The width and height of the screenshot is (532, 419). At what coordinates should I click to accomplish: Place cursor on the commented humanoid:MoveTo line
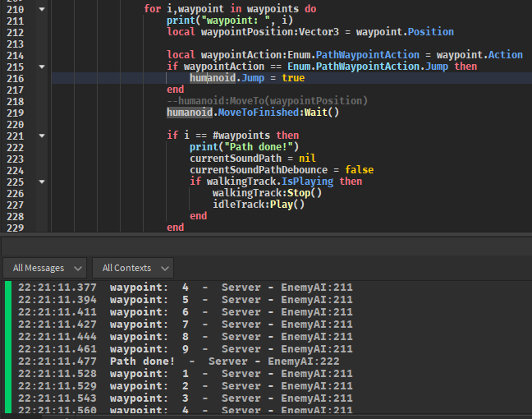[x=267, y=101]
